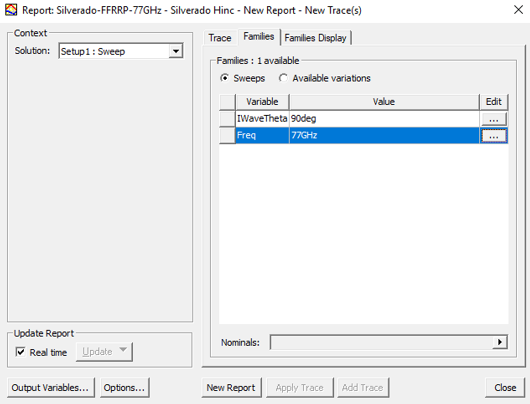The image size is (530, 404).
Task: Open edit ellipsis button for Freq
Action: tap(493, 136)
